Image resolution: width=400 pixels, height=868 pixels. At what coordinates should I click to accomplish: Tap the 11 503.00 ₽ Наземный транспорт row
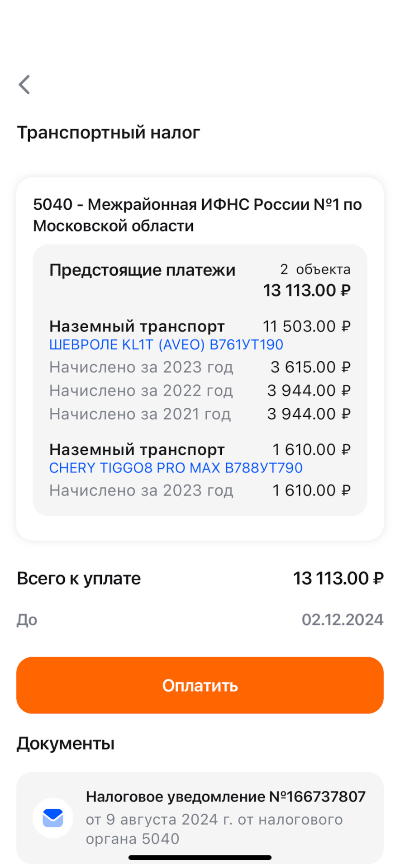tap(199, 326)
